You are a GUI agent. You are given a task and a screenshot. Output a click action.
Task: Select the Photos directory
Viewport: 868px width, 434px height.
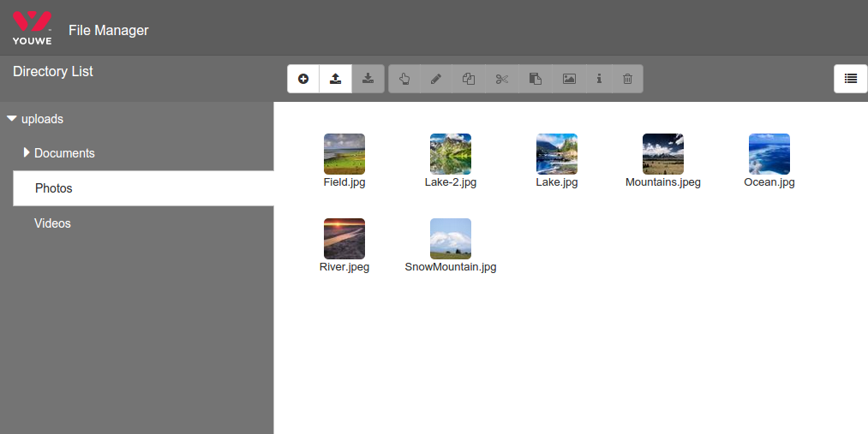143,188
